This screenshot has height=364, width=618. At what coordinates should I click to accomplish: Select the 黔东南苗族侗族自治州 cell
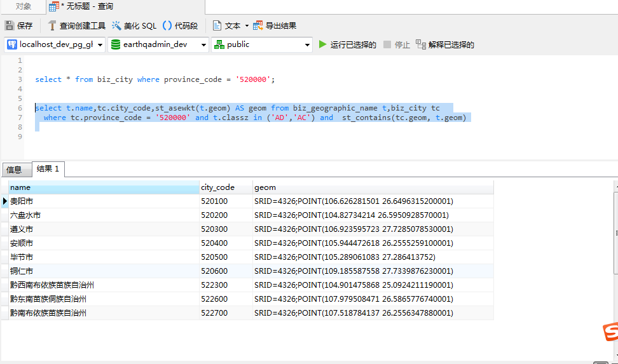coord(104,299)
